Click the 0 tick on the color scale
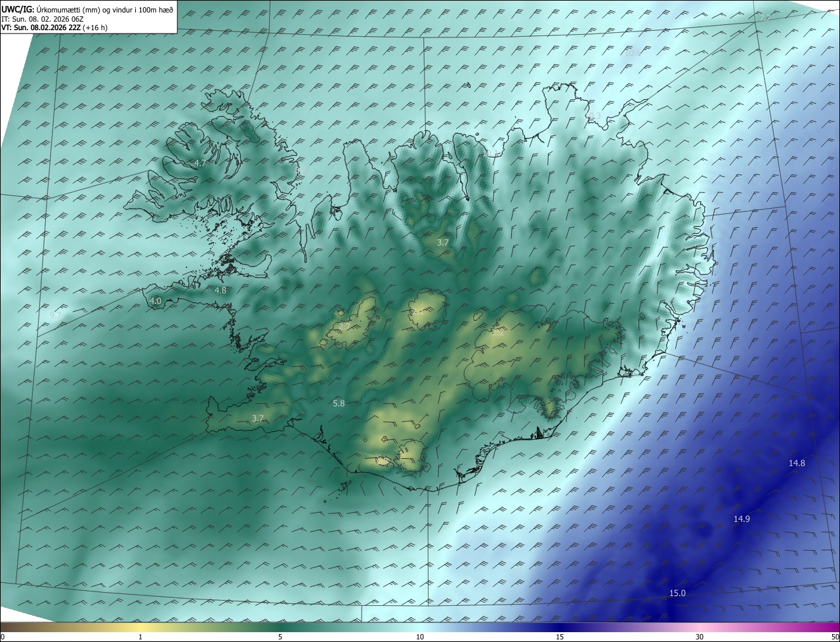 (x=3, y=637)
